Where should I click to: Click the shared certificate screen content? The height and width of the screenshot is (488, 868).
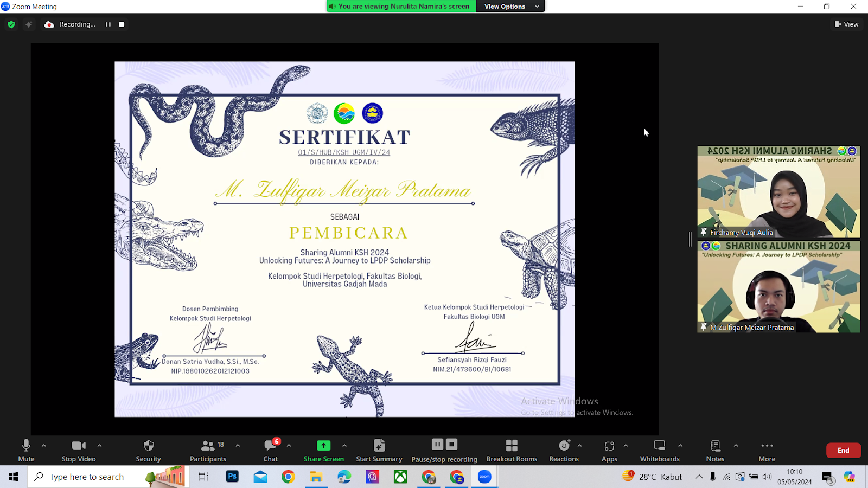[x=344, y=239]
